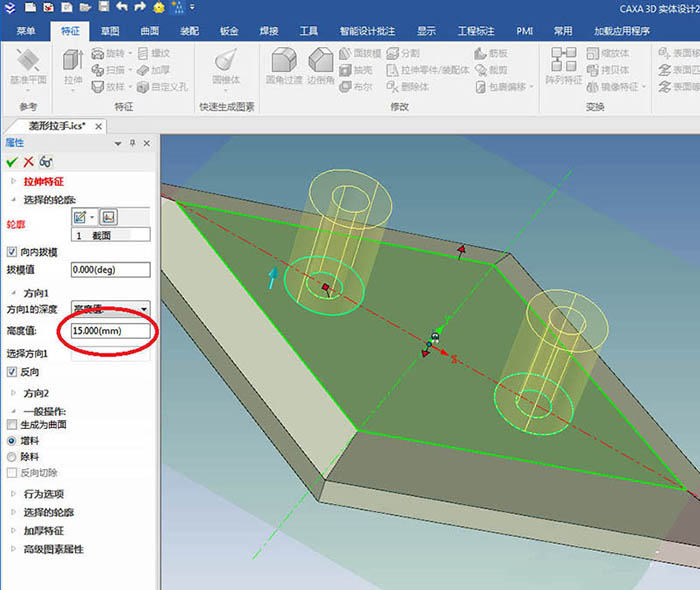Toggle the 反向 reverse direction checkbox
The height and width of the screenshot is (590, 700).
[12, 372]
